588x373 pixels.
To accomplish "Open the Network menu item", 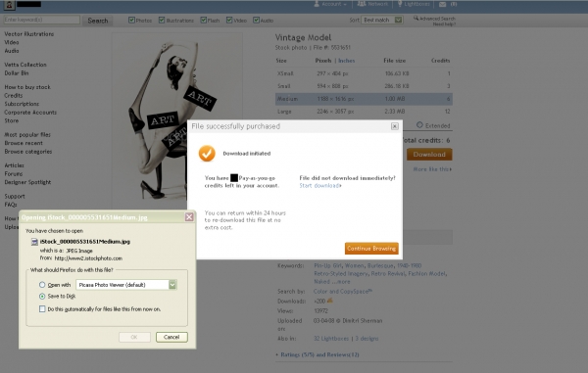I will coord(377,4).
